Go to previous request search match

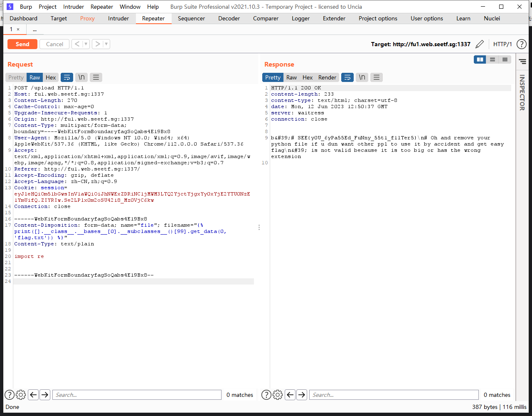(x=33, y=395)
